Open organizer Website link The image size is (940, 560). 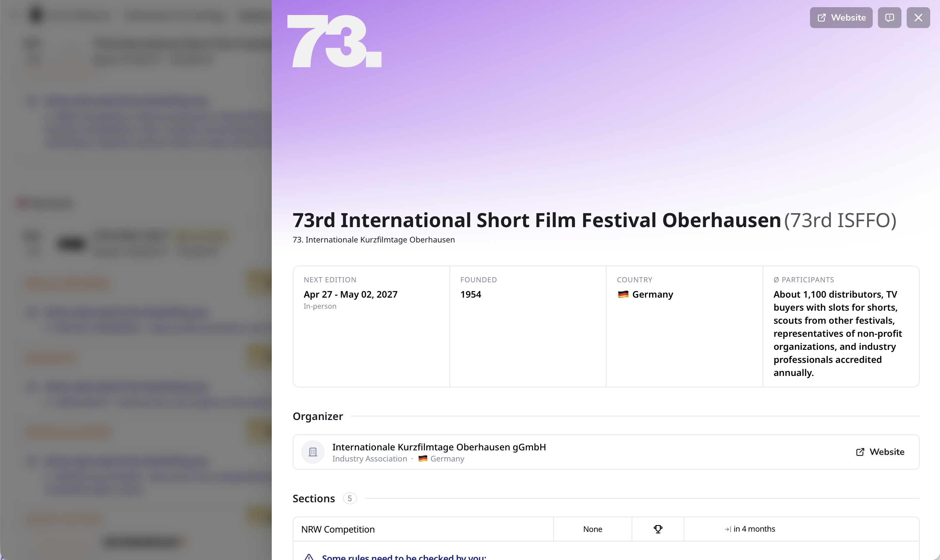coord(880,452)
